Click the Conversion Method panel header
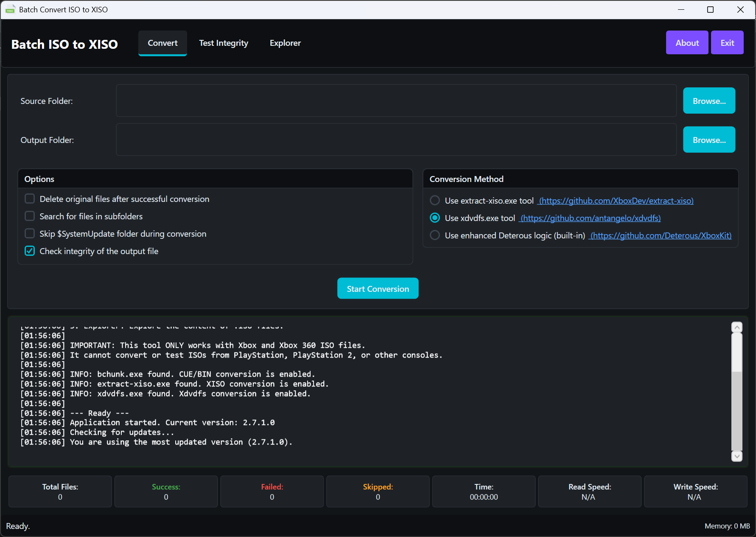The height and width of the screenshot is (537, 756). coord(580,179)
